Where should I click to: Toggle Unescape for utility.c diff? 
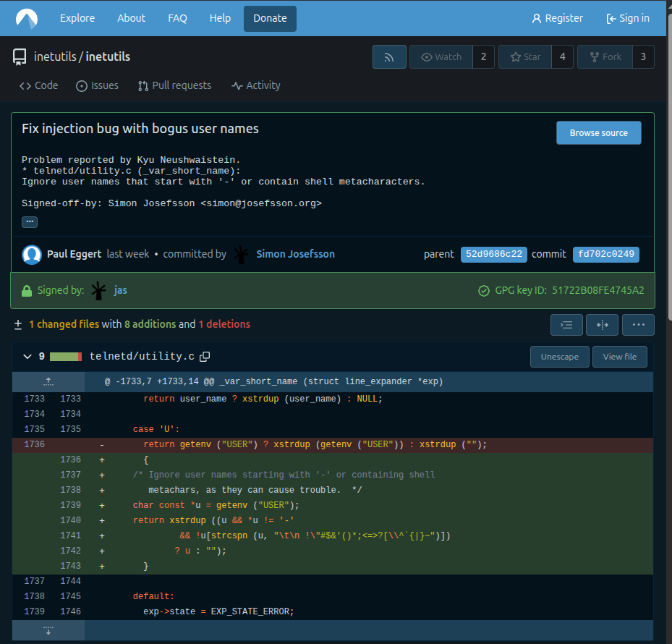click(x=559, y=357)
